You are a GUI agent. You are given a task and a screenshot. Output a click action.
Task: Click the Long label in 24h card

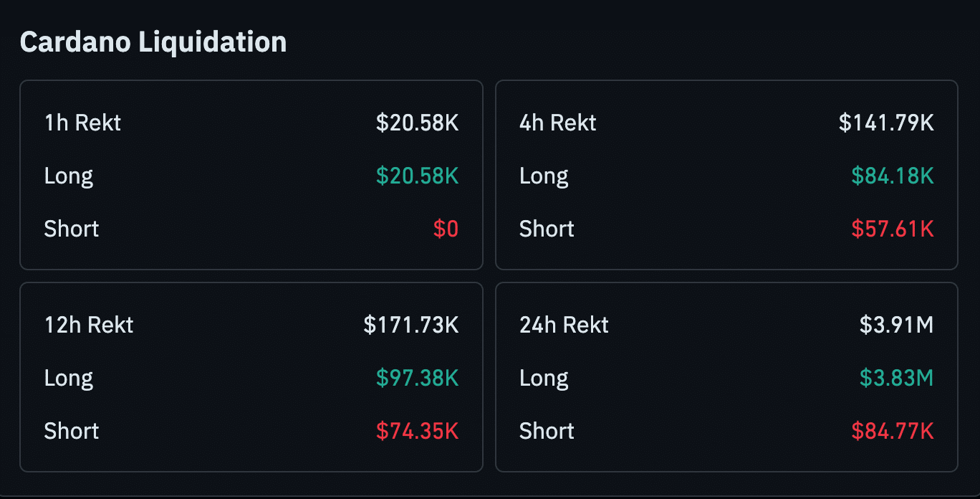click(x=544, y=378)
